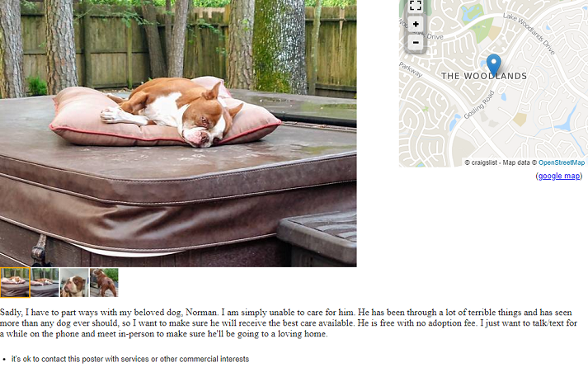Zoom out of the map with minus
Screen dimensions: 588x367
pos(416,42)
